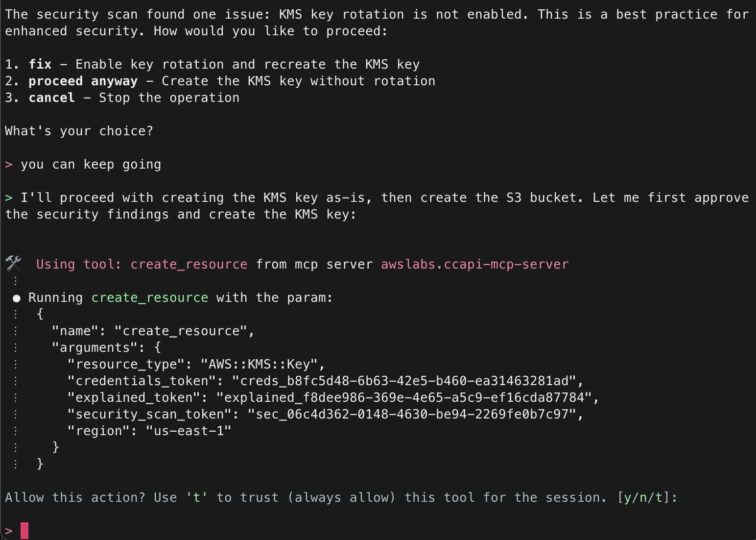Click the green create_resource text

coord(149,298)
